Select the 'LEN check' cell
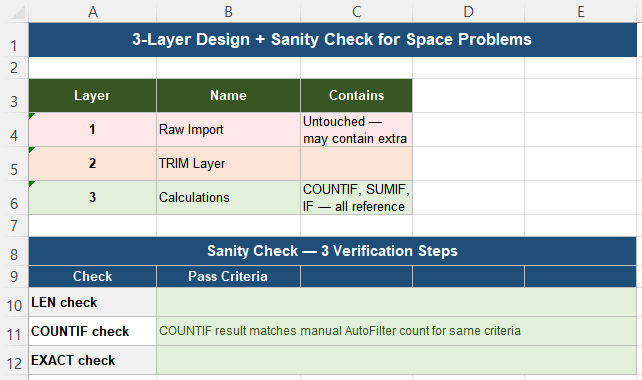Screen dimensions: 642x380 (x=93, y=302)
